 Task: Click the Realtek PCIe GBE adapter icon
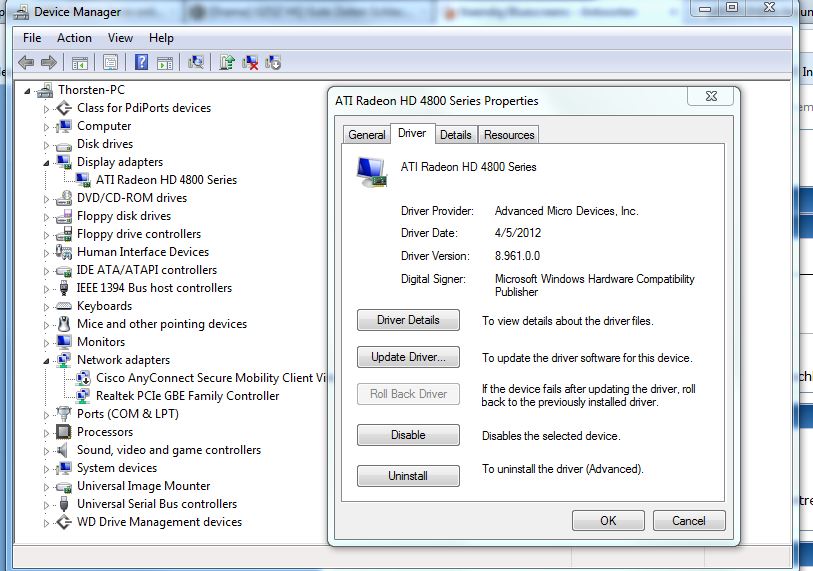tap(83, 396)
